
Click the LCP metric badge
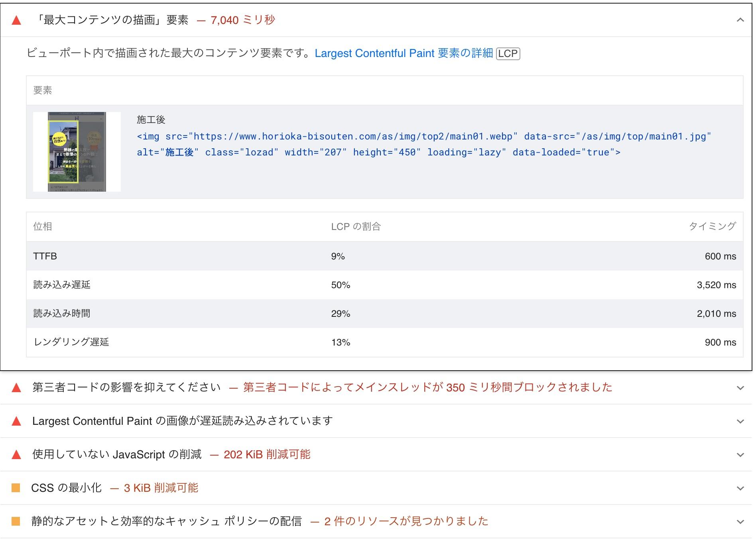(508, 53)
